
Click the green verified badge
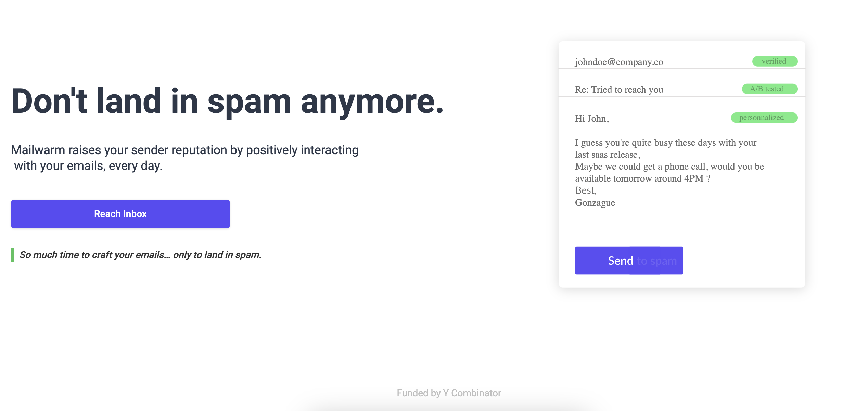(x=775, y=61)
